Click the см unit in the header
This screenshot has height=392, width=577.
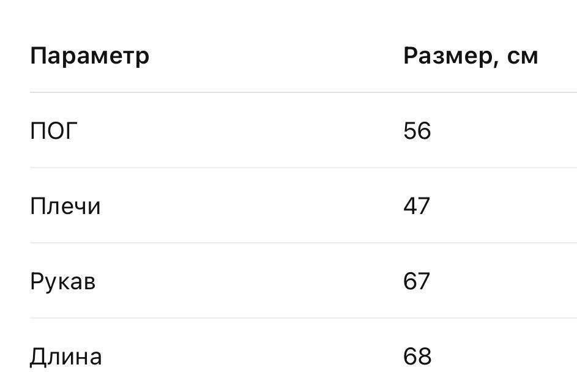click(523, 57)
